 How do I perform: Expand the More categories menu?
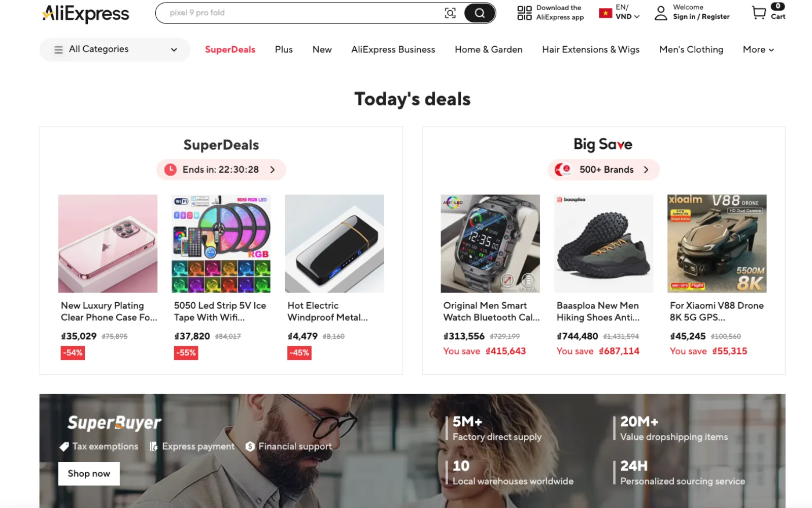[x=758, y=49]
